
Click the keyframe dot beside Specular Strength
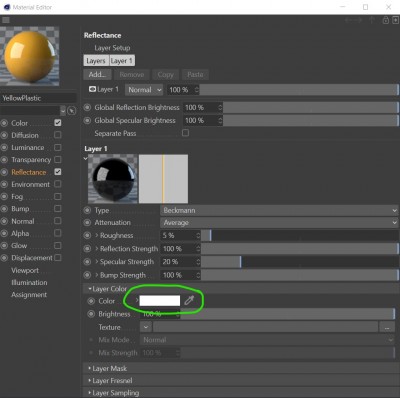87,262
